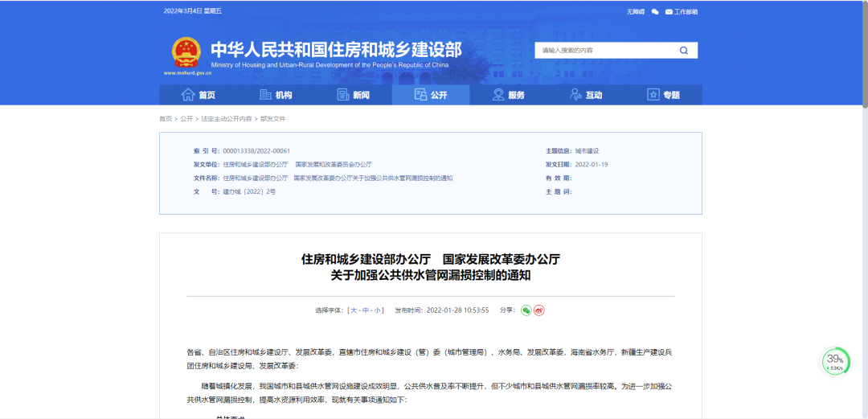Set font size to 小
868x419 pixels.
pos(377,310)
